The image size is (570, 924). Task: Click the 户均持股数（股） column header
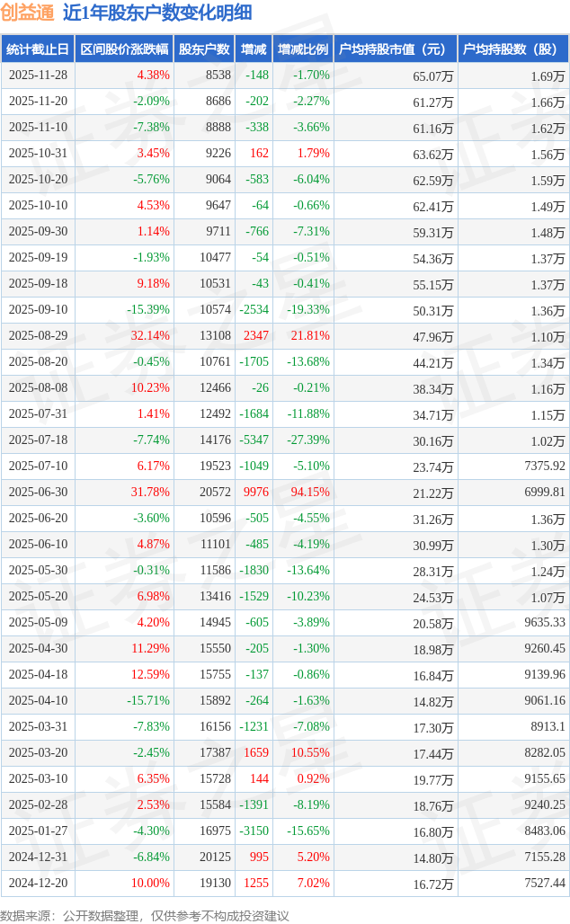(x=512, y=49)
